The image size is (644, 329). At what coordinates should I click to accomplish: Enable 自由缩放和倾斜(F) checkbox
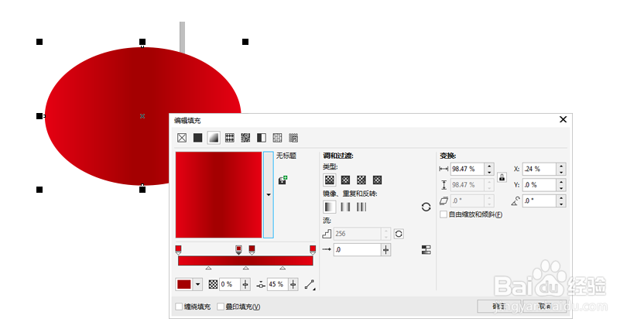444,214
